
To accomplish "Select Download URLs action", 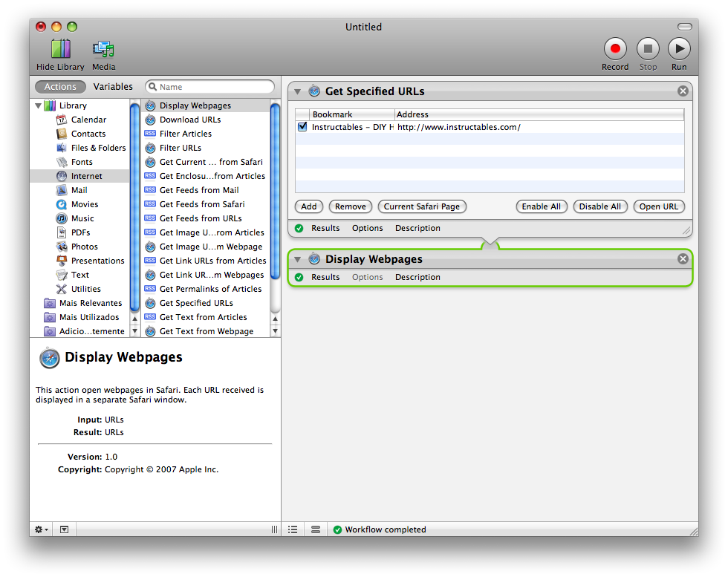I will (207, 120).
